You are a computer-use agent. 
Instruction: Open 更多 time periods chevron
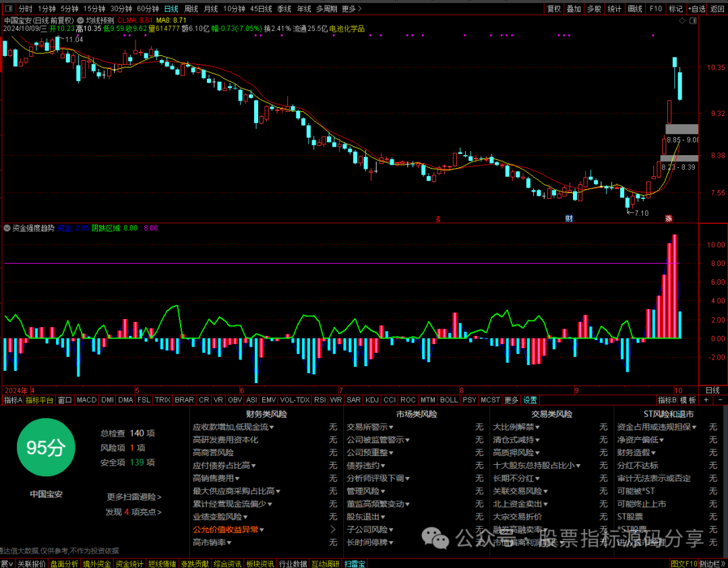pyautogui.click(x=360, y=9)
